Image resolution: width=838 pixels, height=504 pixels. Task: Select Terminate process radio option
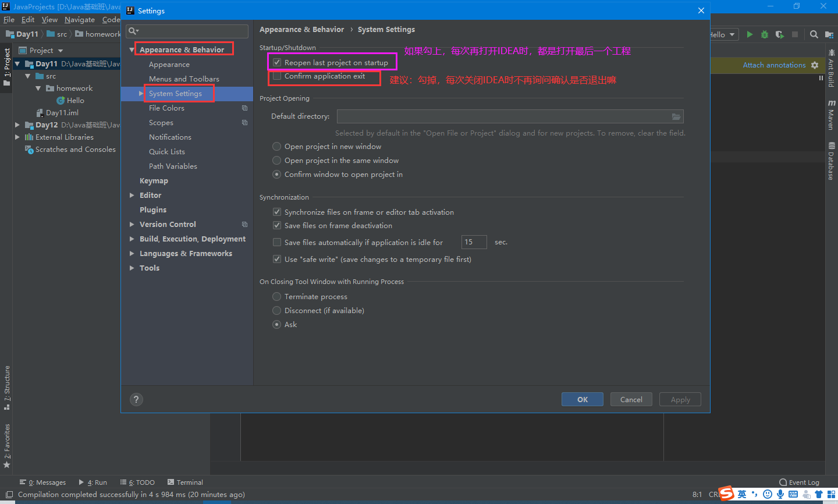click(x=277, y=297)
